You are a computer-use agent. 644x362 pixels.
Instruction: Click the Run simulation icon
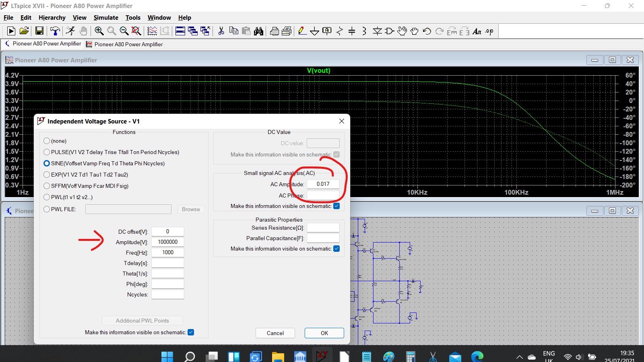click(11, 31)
